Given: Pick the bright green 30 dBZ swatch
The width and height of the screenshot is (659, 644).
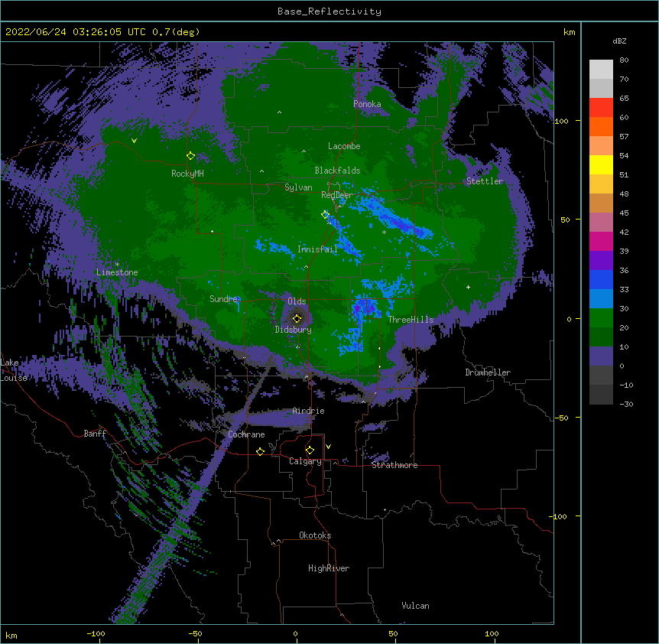Looking at the screenshot, I should pyautogui.click(x=601, y=318).
